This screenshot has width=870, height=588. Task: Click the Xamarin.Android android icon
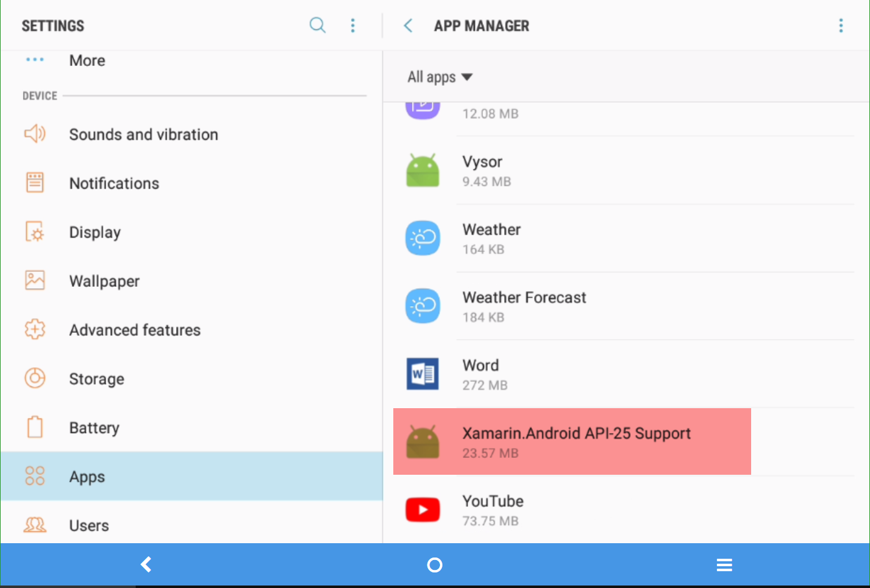(423, 442)
